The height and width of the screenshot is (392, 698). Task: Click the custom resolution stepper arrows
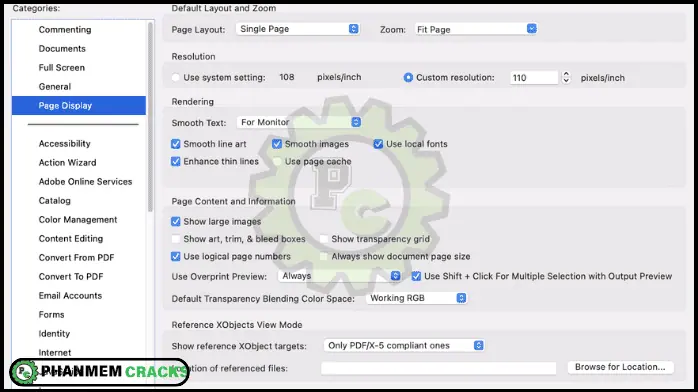point(566,77)
